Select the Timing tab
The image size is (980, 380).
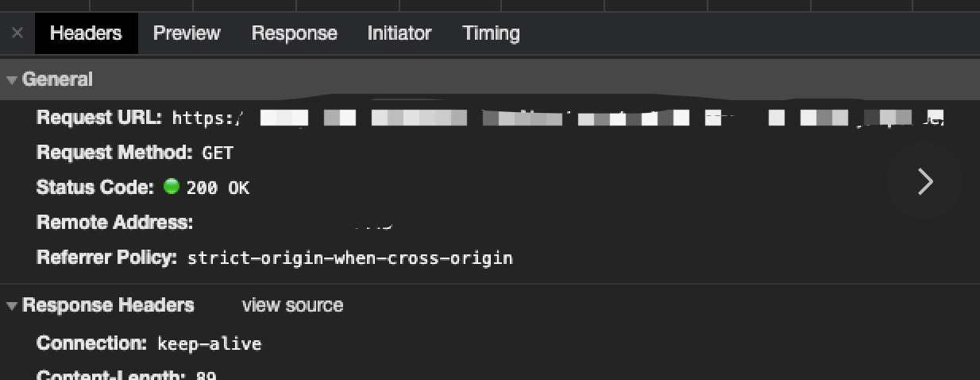[491, 33]
